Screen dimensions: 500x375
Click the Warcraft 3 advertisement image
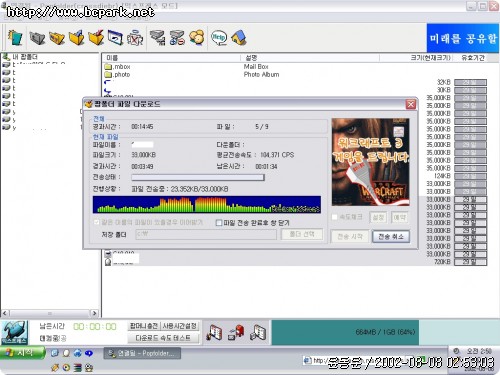pyautogui.click(x=370, y=162)
